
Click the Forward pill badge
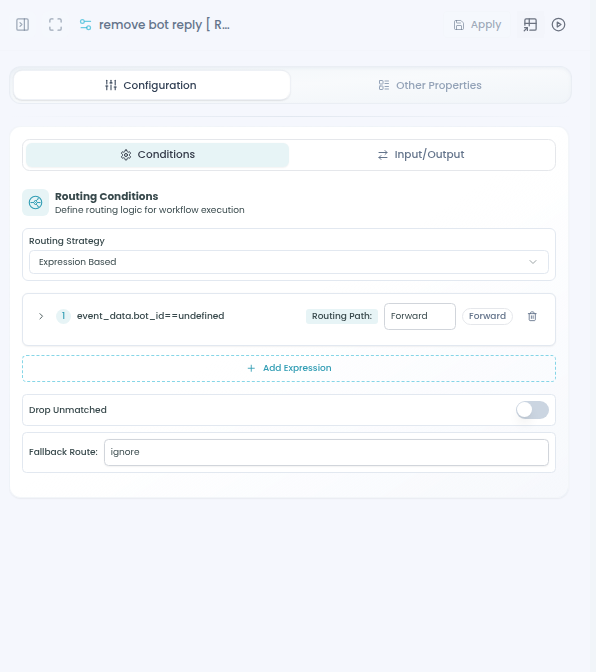tap(487, 316)
